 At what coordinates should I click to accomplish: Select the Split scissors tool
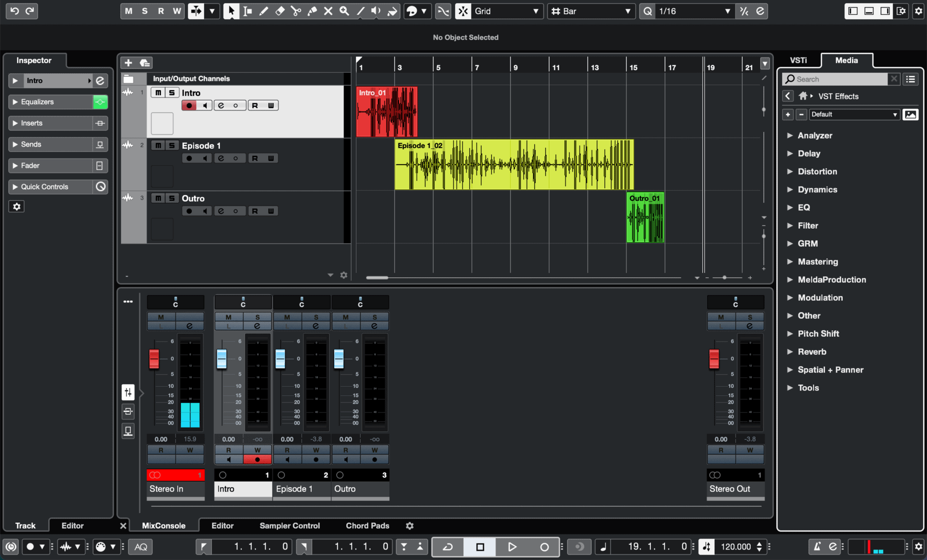pos(296,11)
